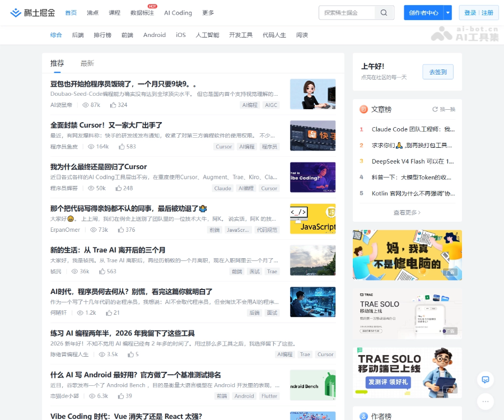Screen dimensions: 504x420
Task: Click the Claude tag
Action: click(x=222, y=188)
